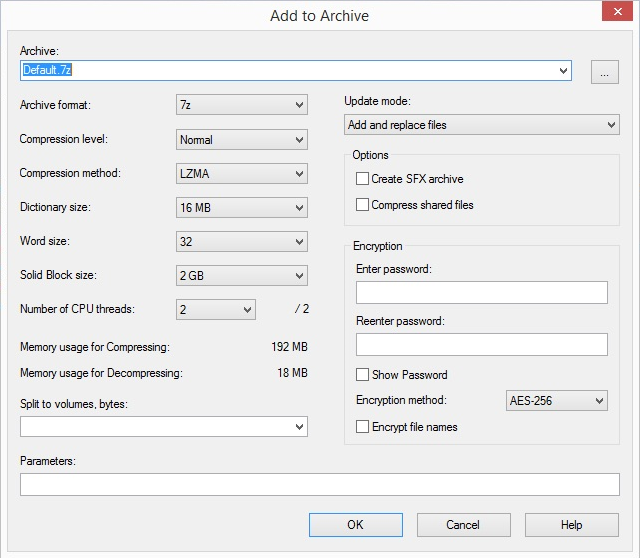Viewport: 640px width, 558px height.
Task: Expand the Update mode dropdown
Action: pos(481,125)
